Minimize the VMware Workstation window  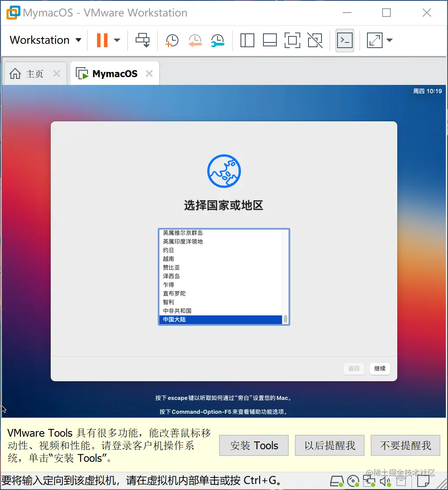tap(347, 13)
